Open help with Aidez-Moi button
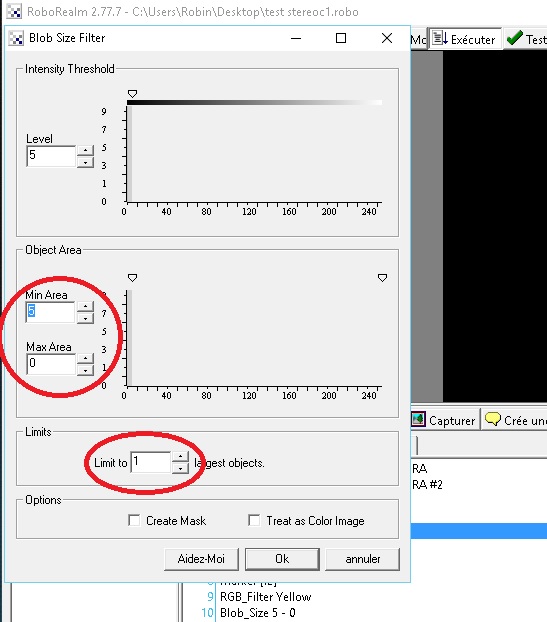 (201, 559)
